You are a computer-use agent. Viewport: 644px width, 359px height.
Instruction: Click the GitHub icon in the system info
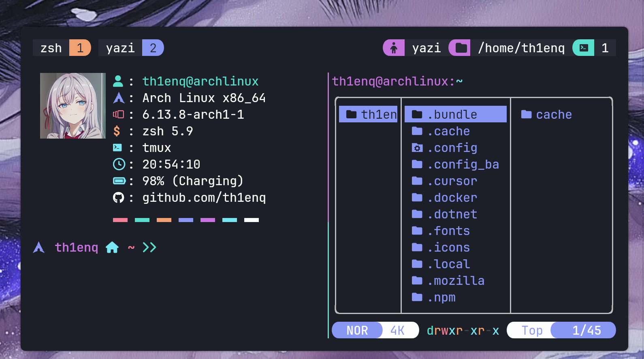point(118,198)
